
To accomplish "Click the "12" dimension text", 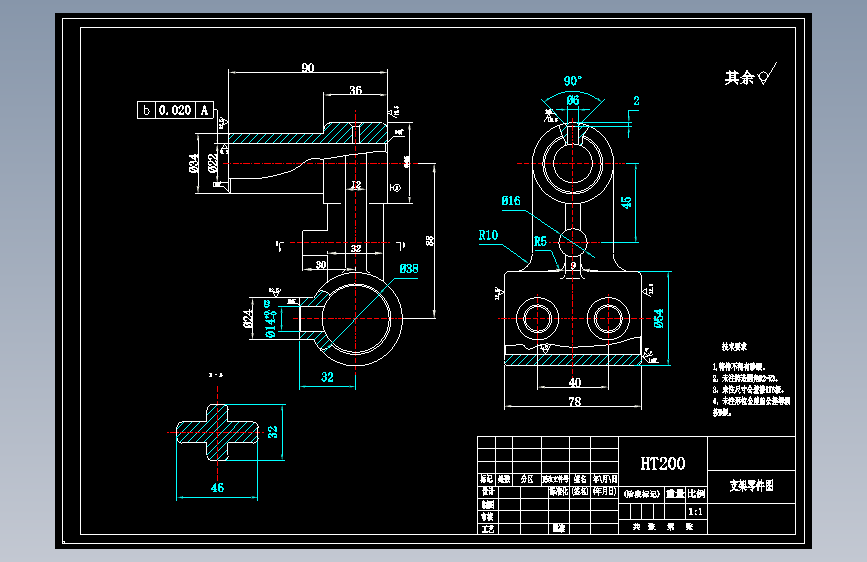I will pyautogui.click(x=356, y=185).
